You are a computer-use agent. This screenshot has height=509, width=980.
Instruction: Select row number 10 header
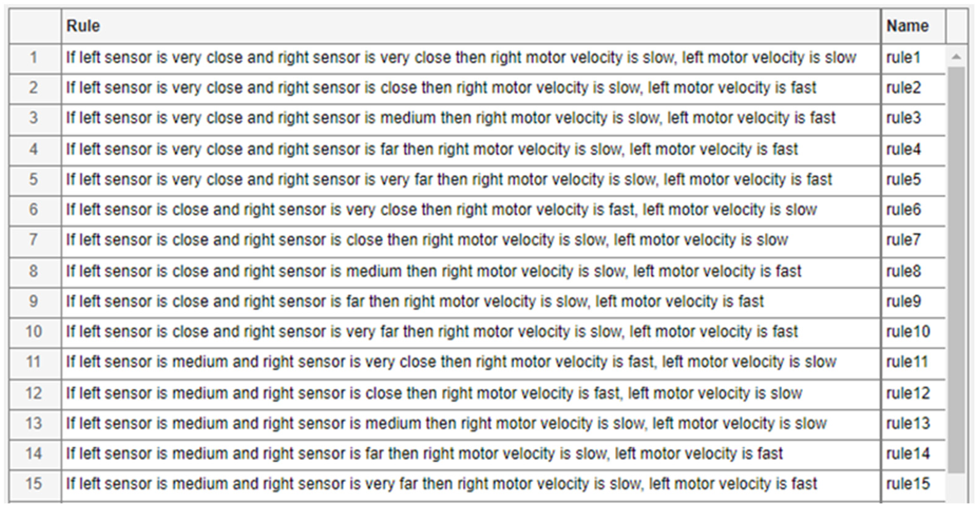click(34, 332)
